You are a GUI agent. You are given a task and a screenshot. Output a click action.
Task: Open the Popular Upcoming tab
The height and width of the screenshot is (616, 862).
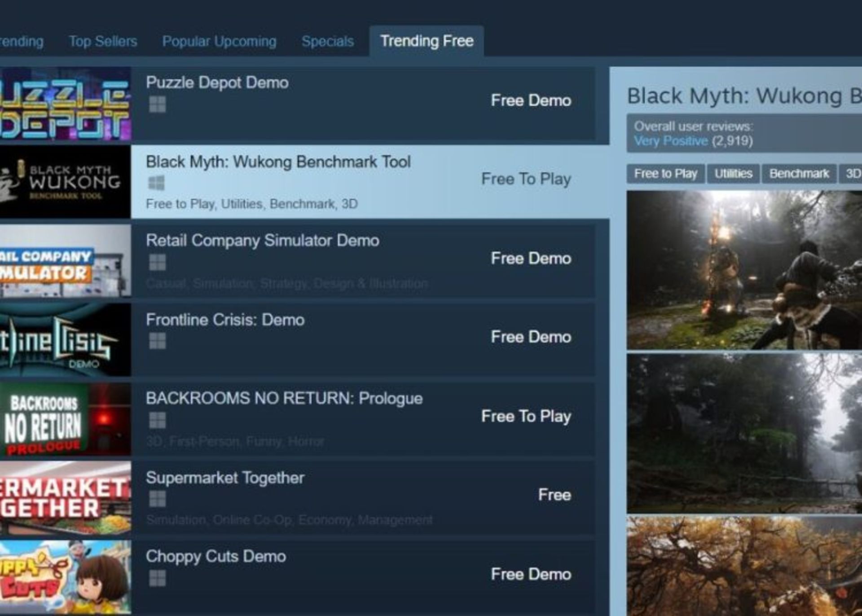pyautogui.click(x=220, y=41)
